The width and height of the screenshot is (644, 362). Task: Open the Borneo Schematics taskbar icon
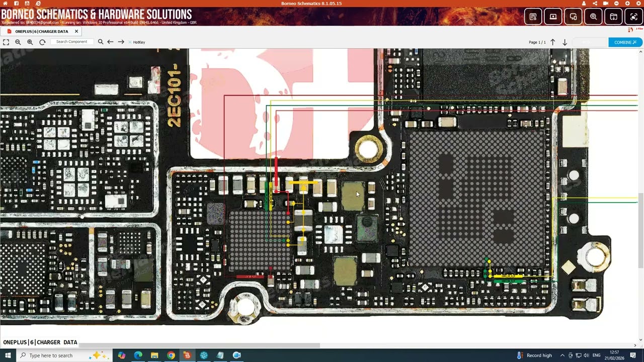(x=187, y=355)
